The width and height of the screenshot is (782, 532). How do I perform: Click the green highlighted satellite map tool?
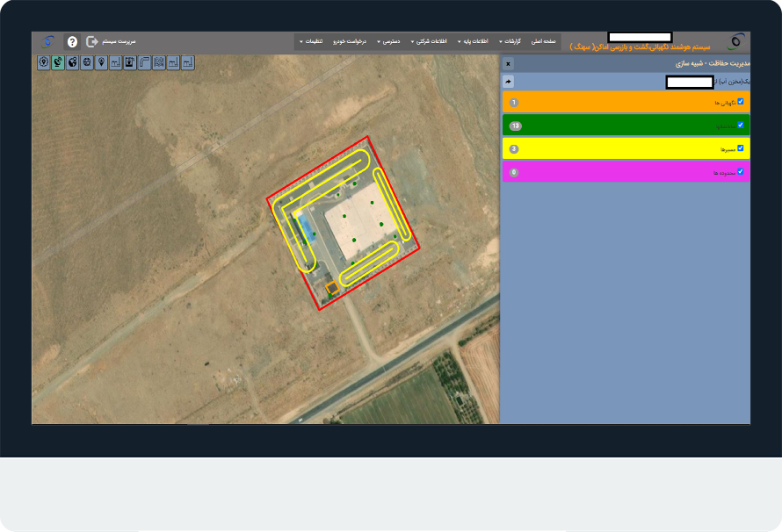(x=57, y=62)
